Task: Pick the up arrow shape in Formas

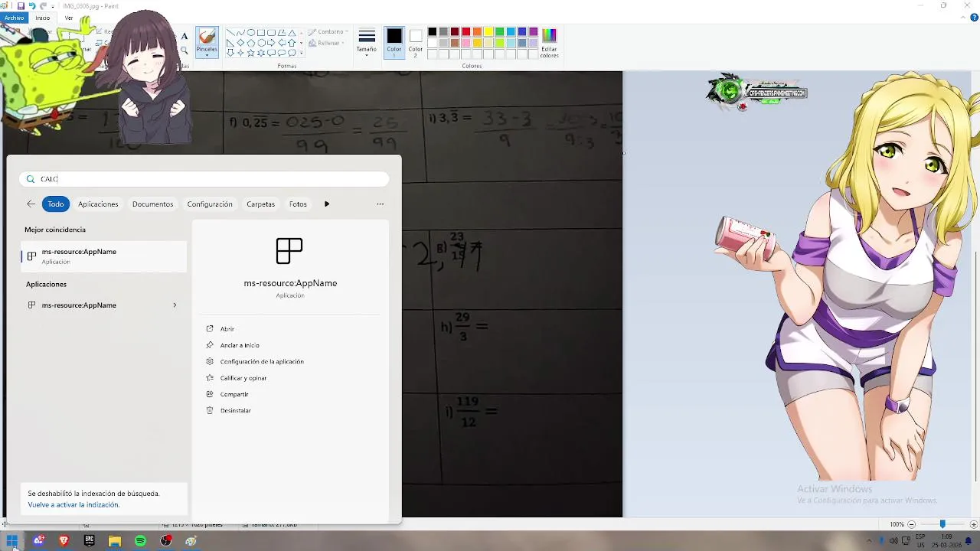Action: (x=292, y=43)
